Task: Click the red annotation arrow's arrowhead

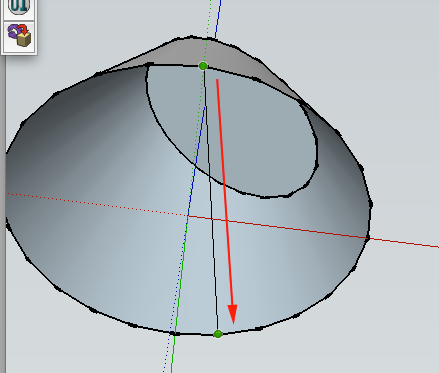Action: [232, 314]
